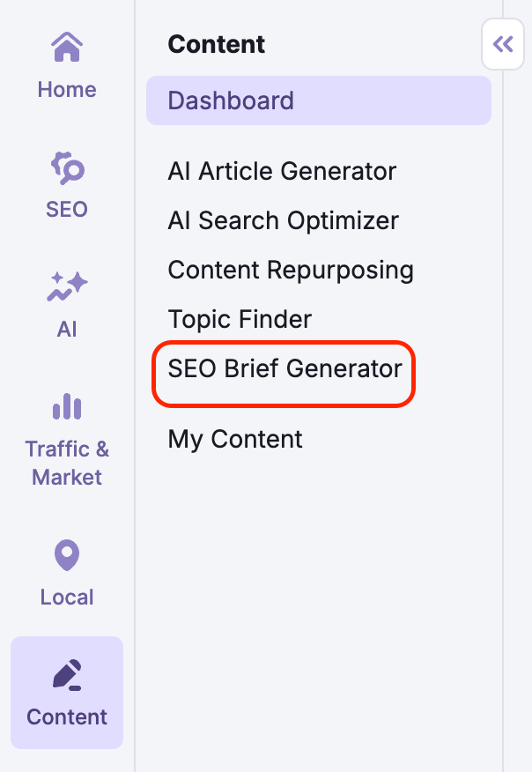This screenshot has height=772, width=532.
Task: Open the Topic Finder tool
Action: [239, 319]
